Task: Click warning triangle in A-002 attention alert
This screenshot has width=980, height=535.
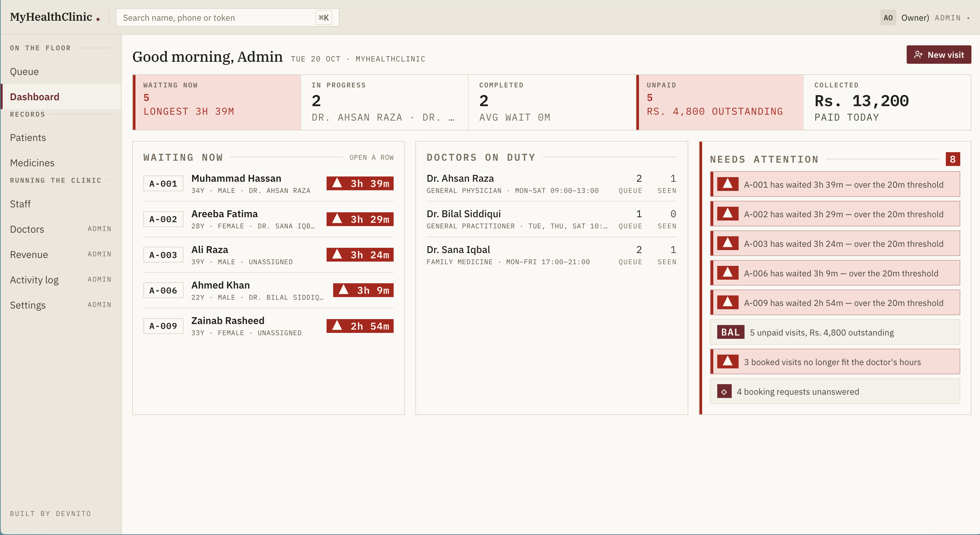Action: click(727, 214)
